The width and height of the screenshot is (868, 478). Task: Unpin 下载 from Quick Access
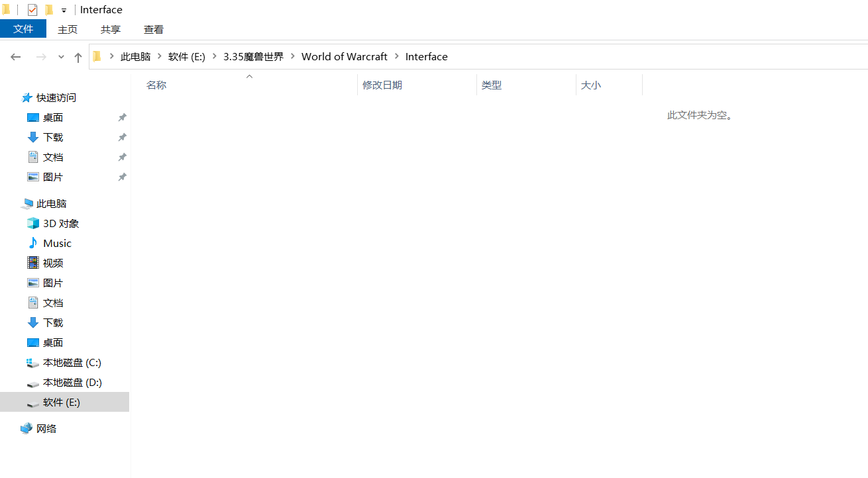122,137
